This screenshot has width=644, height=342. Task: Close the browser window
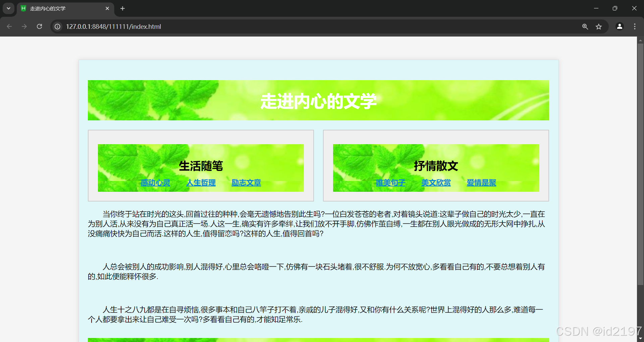click(634, 8)
